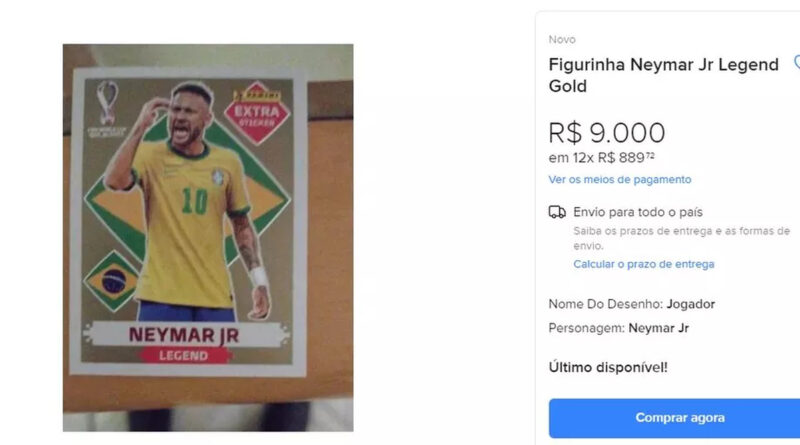Click the red Legend label on the sticker
800x445 pixels.
click(182, 355)
